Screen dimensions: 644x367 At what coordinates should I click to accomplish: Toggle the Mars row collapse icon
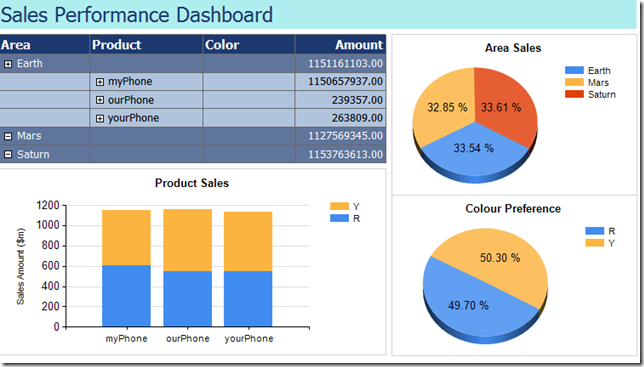coord(8,136)
